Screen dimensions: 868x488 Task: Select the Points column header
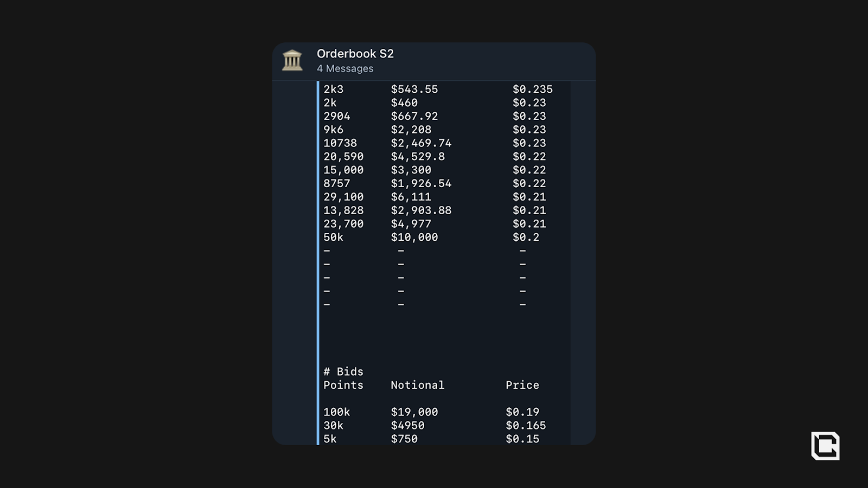point(343,385)
